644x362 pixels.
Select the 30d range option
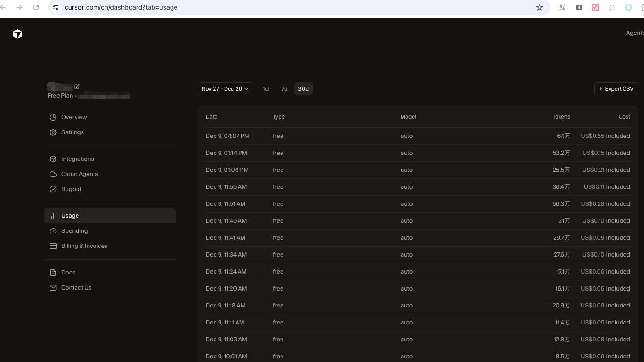[303, 89]
